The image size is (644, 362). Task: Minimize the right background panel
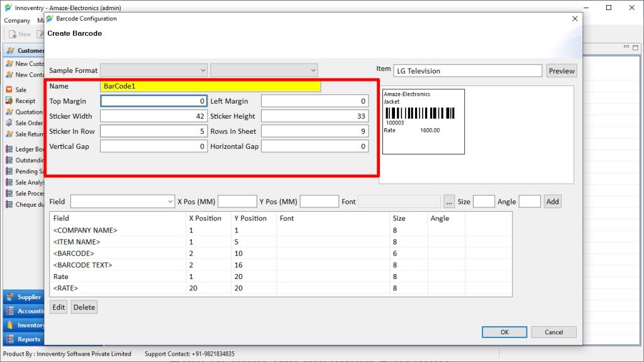(x=626, y=47)
